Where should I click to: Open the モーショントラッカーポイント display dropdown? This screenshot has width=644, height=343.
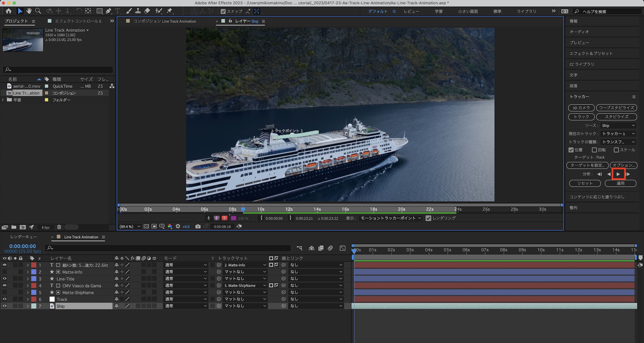pyautogui.click(x=391, y=218)
